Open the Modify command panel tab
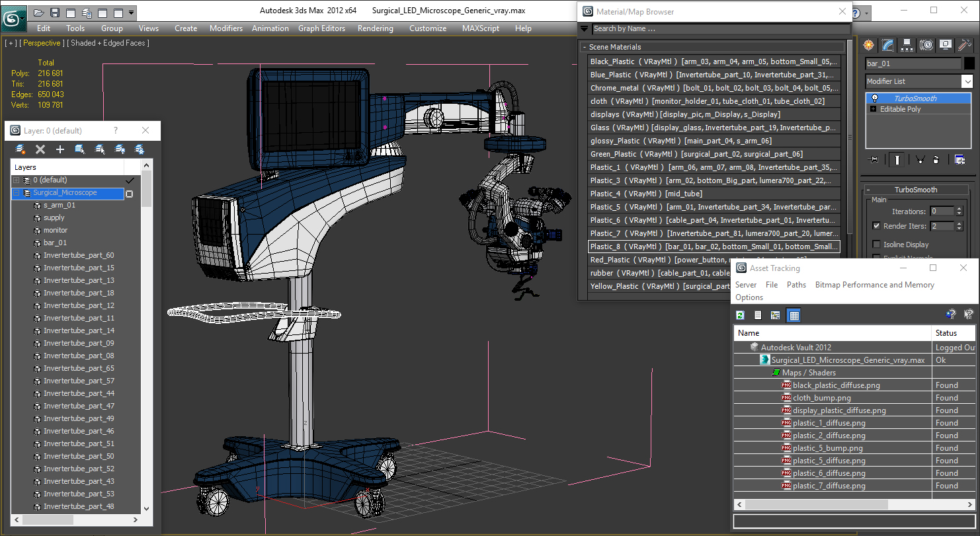980x536 pixels. click(887, 45)
